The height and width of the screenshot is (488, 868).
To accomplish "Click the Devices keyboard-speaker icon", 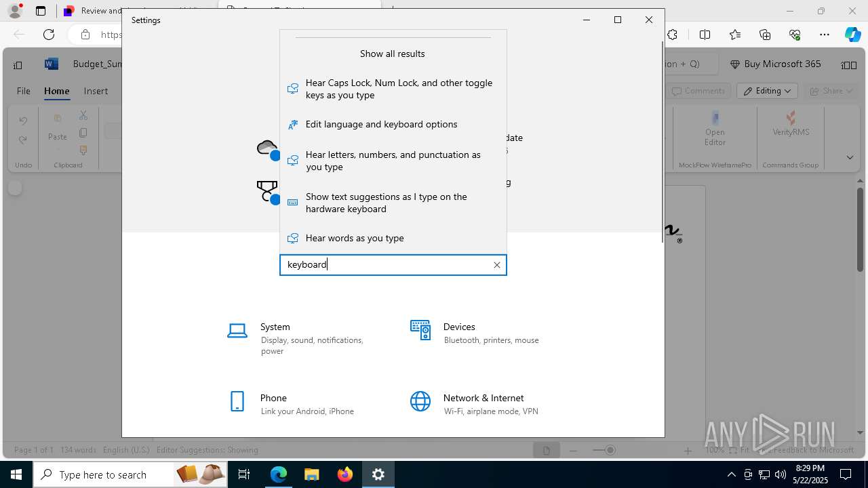I will pyautogui.click(x=420, y=330).
